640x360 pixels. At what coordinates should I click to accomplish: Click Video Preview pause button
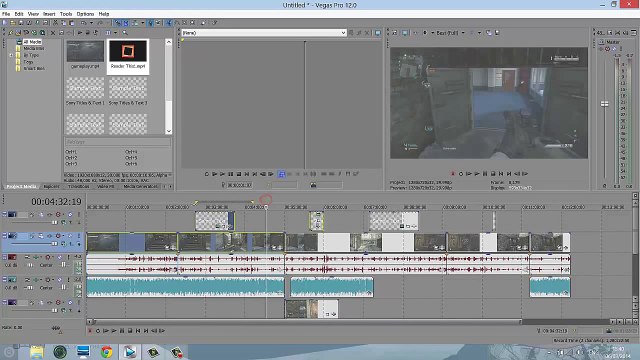click(x=485, y=174)
